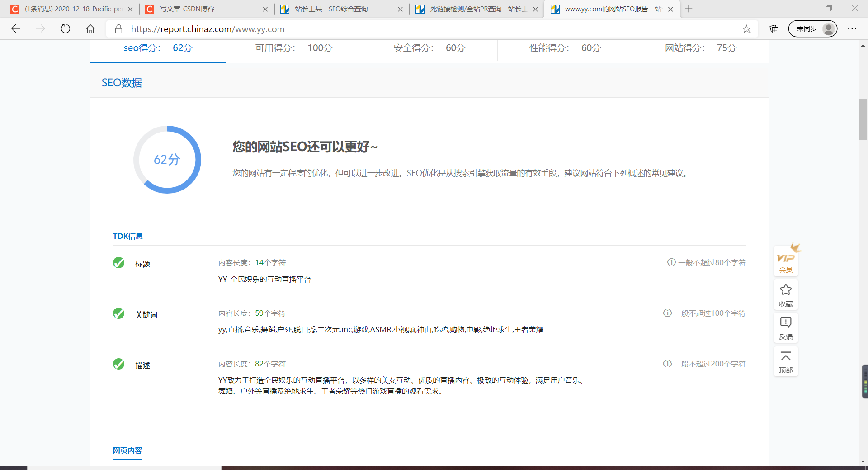
Task: Refresh the current page
Action: tap(66, 29)
